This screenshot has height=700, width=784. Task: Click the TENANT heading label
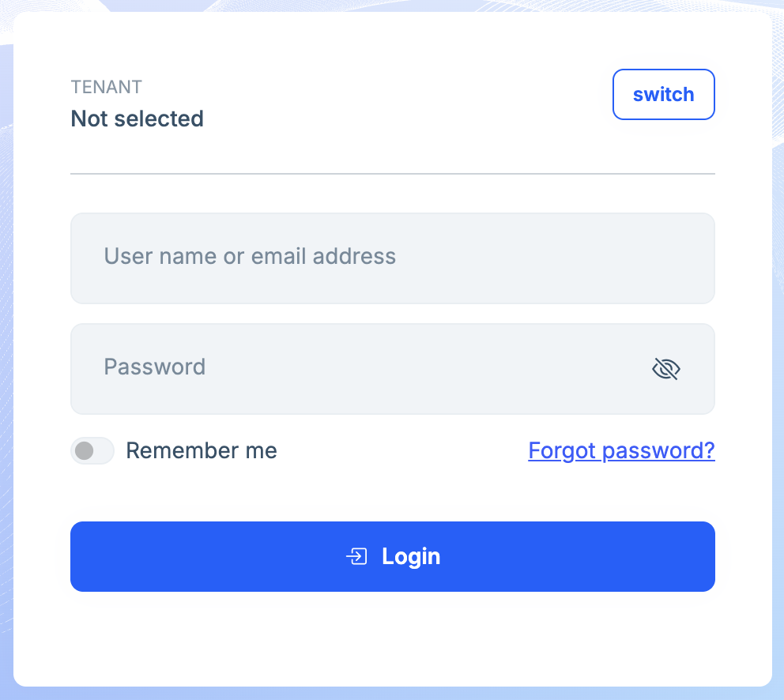pyautogui.click(x=106, y=87)
